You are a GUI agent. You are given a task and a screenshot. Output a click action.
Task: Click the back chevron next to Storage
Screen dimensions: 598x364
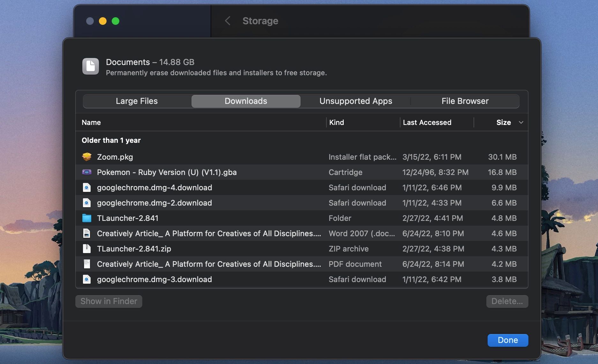tap(228, 21)
